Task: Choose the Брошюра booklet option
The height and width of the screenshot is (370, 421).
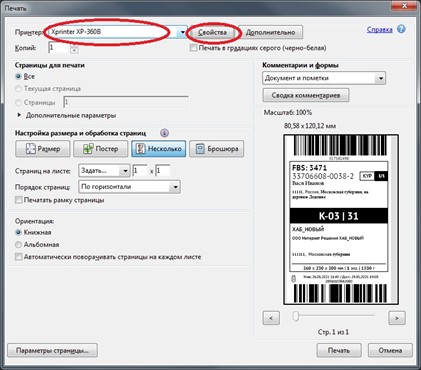Action: (216, 149)
